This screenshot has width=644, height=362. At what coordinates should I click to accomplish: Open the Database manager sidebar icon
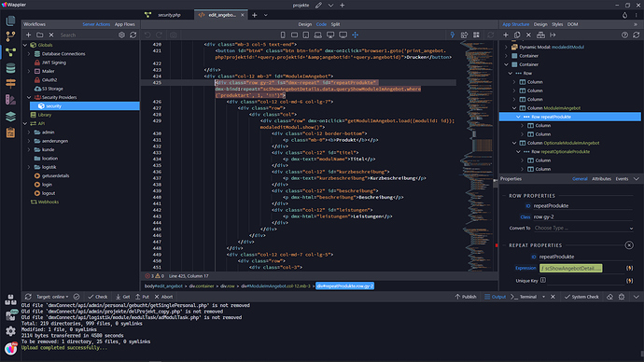point(10,68)
